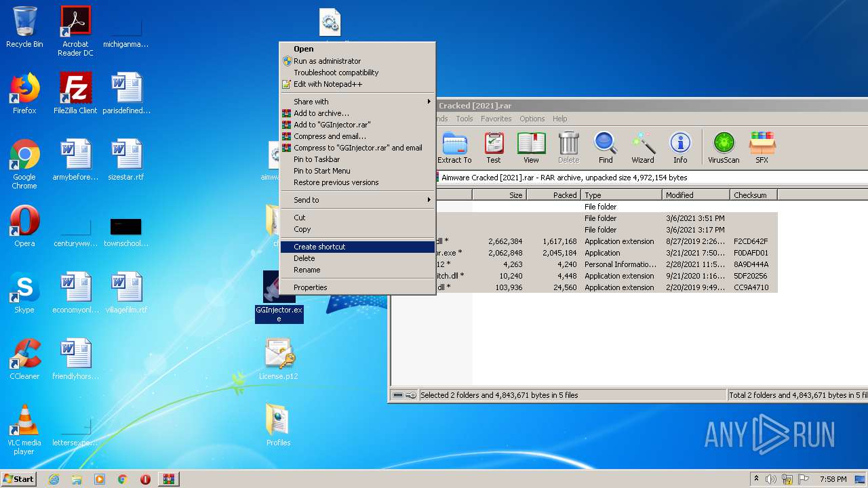Viewport: 868px width, 488px height.
Task: Choose Delete from the context menu
Action: coord(357,258)
